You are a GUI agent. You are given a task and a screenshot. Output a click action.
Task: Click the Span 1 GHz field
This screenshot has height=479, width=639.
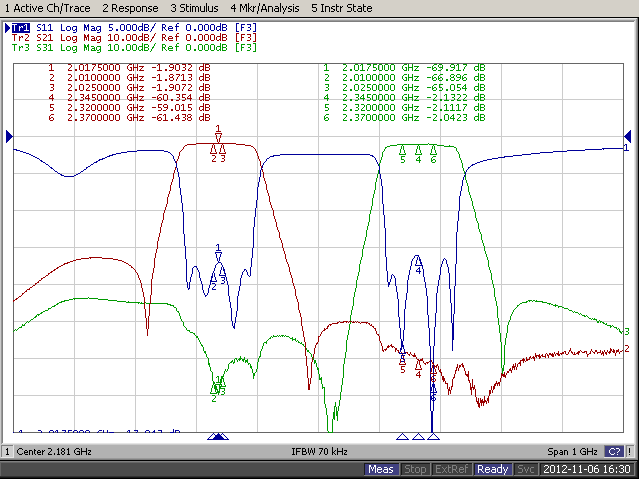572,452
